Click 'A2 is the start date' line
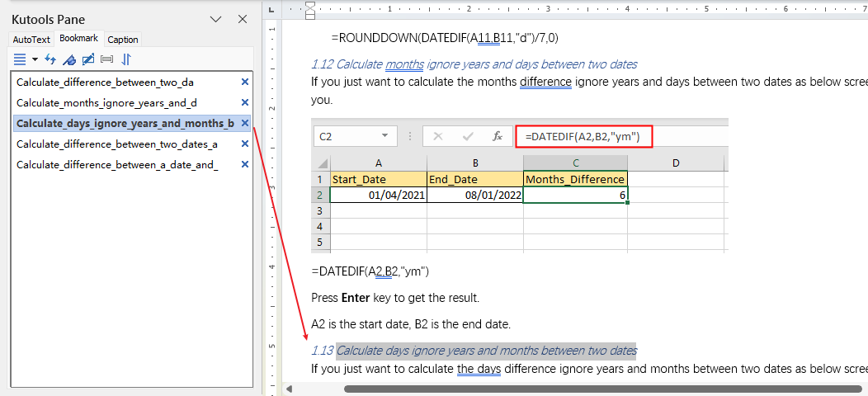 pyautogui.click(x=411, y=324)
